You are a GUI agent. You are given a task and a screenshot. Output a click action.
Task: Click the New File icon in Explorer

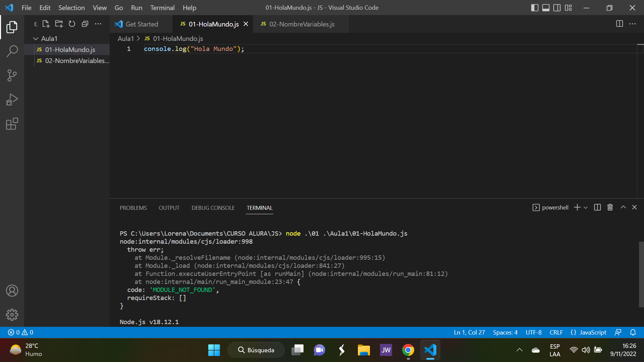(x=46, y=24)
